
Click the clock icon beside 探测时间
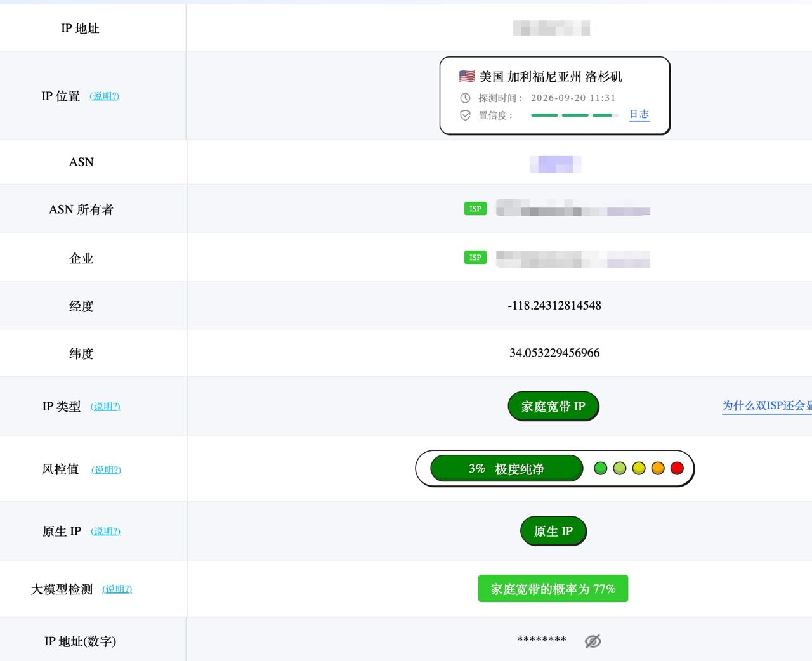click(465, 98)
